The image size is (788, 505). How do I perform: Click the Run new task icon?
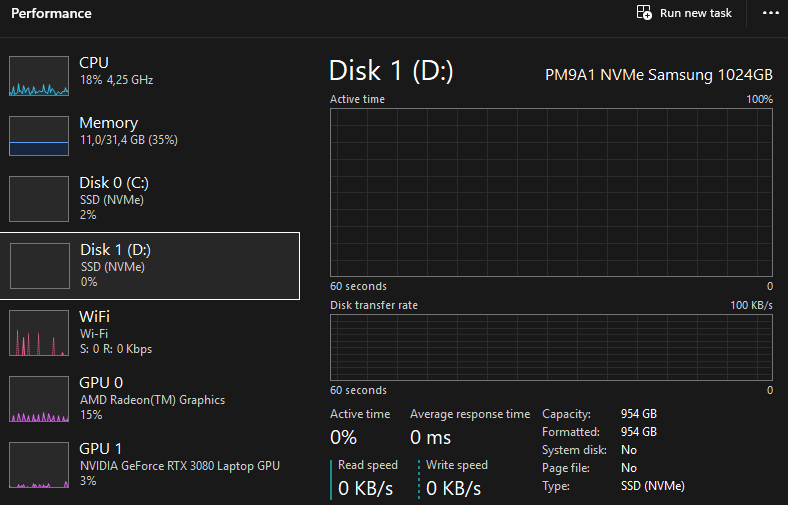click(x=645, y=13)
